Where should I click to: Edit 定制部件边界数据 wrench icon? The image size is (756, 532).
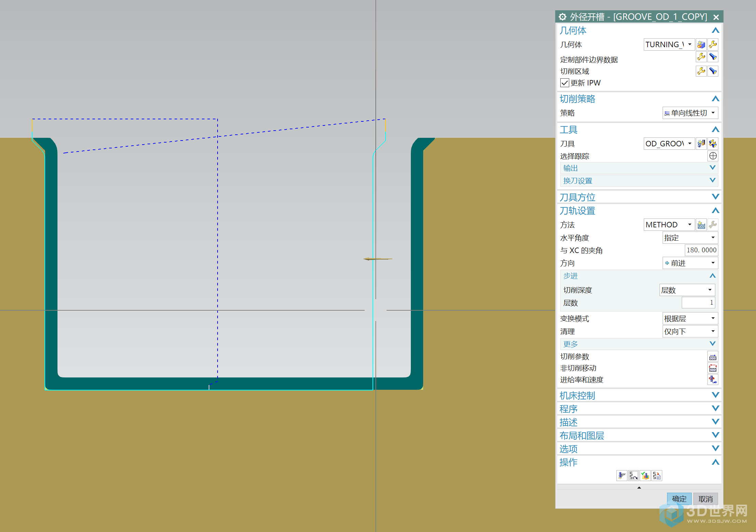tap(701, 57)
